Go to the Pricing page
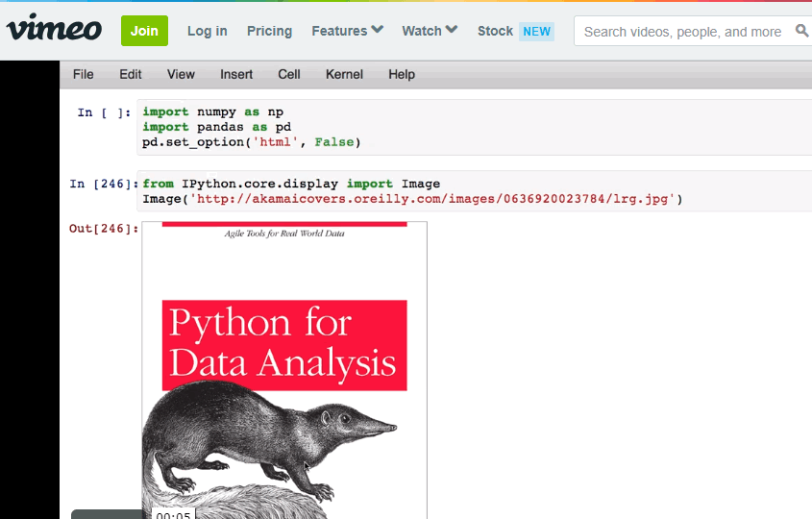The width and height of the screenshot is (812, 519). (269, 31)
